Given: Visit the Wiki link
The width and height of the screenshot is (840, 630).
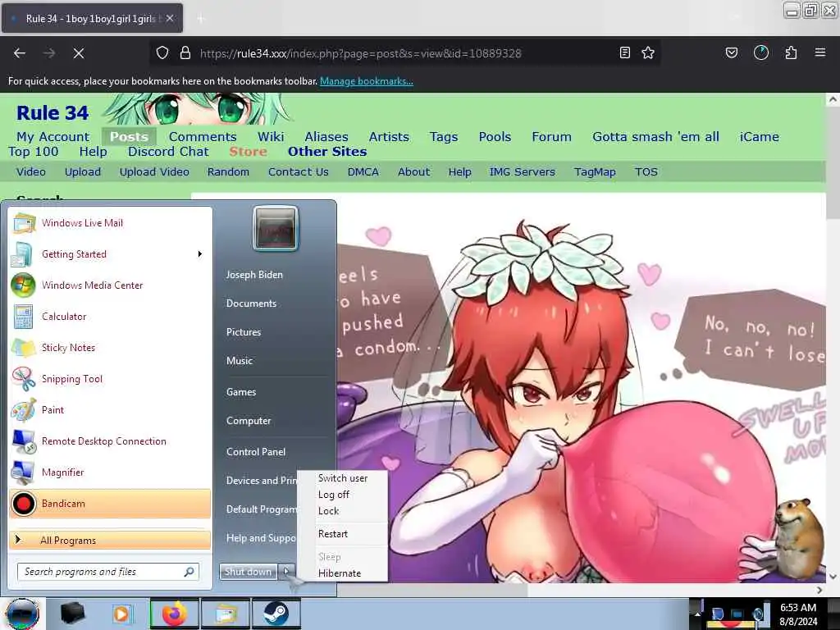Looking at the screenshot, I should click(x=271, y=137).
